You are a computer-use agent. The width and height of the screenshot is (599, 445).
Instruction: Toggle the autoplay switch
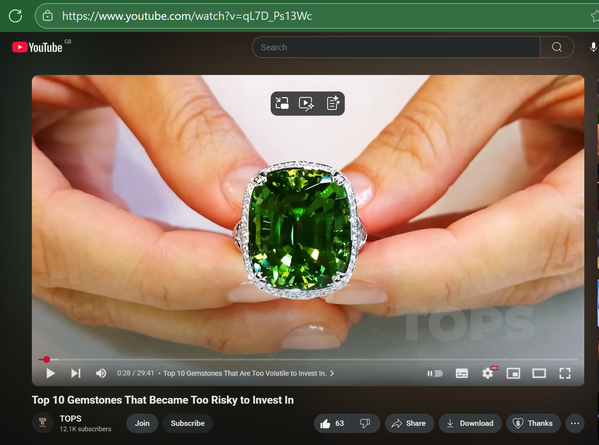click(x=434, y=373)
